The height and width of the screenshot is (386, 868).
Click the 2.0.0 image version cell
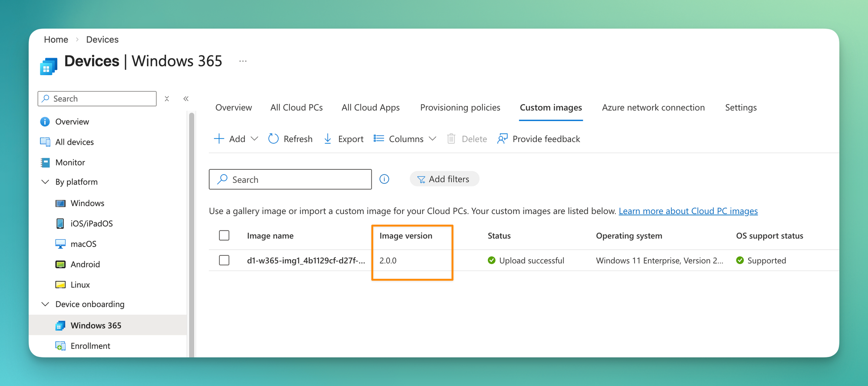pyautogui.click(x=388, y=261)
